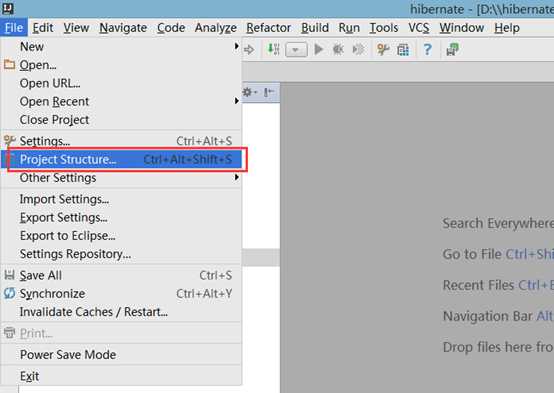Open the Analyze menu

tap(216, 28)
